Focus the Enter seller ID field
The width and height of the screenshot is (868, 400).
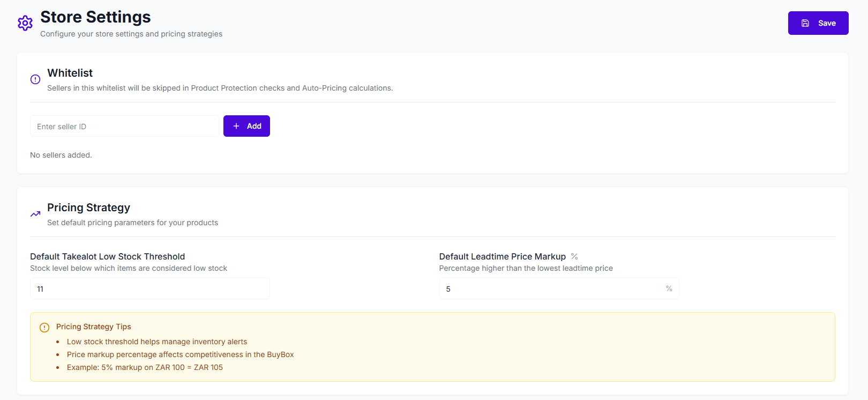(x=124, y=127)
